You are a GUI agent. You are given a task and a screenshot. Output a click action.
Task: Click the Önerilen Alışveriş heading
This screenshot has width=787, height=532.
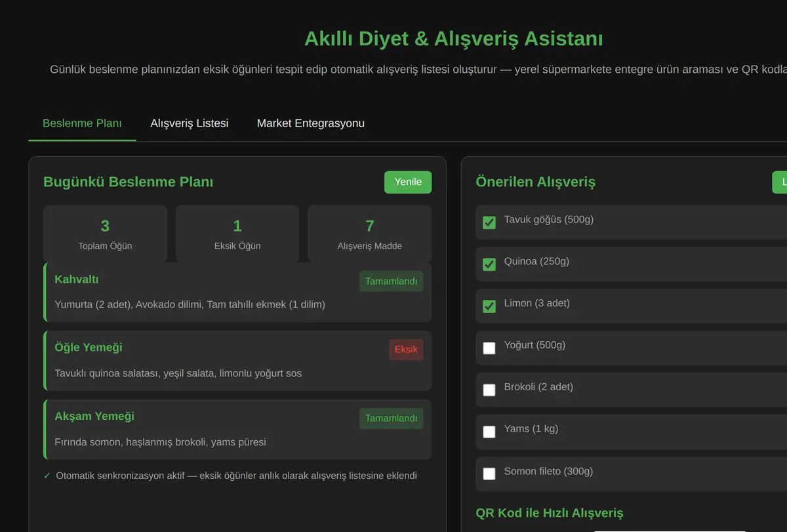pyautogui.click(x=536, y=182)
